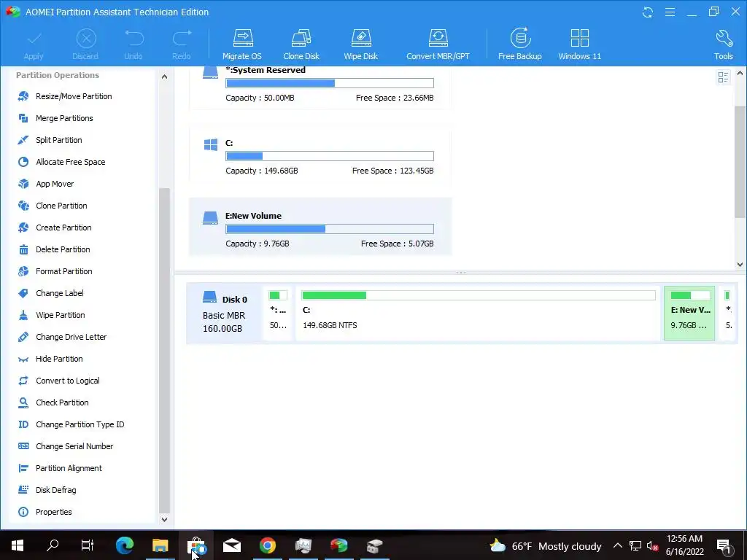
Task: Open the Tools menu icon
Action: click(x=723, y=44)
